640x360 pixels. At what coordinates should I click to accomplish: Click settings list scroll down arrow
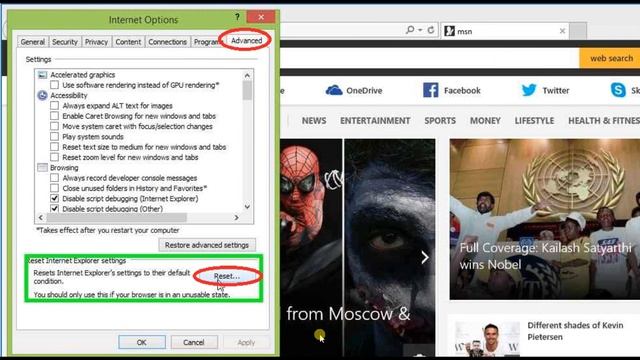click(247, 207)
